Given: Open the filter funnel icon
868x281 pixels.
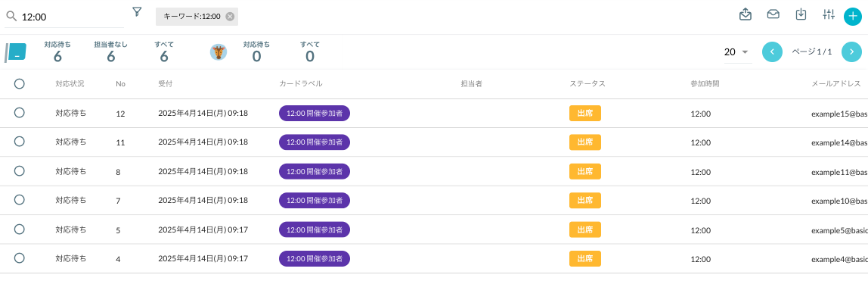Looking at the screenshot, I should coord(138,11).
